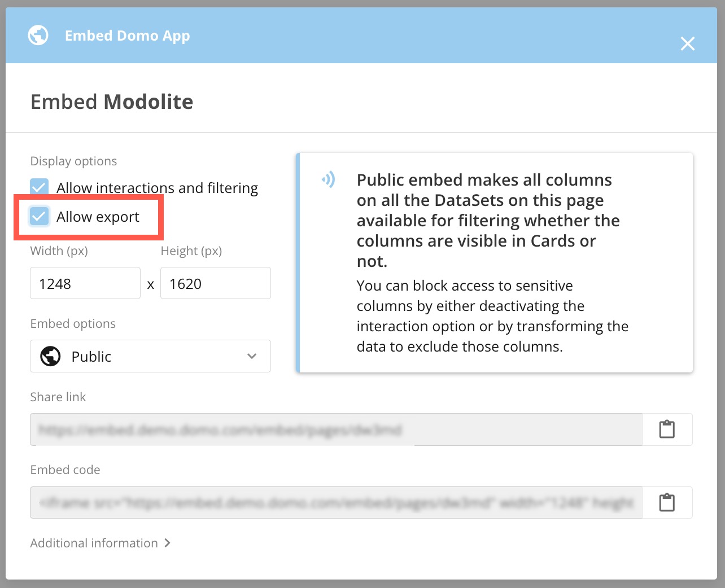The height and width of the screenshot is (588, 725).
Task: Copy the embed code with the clipboard icon
Action: tap(667, 502)
